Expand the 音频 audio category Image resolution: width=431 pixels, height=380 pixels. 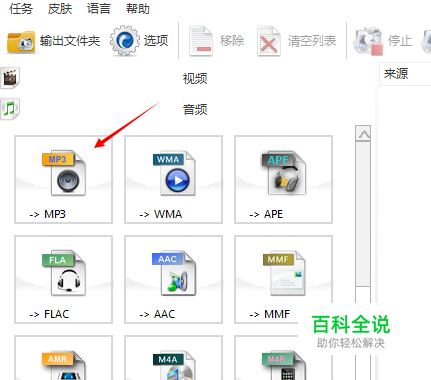[195, 109]
